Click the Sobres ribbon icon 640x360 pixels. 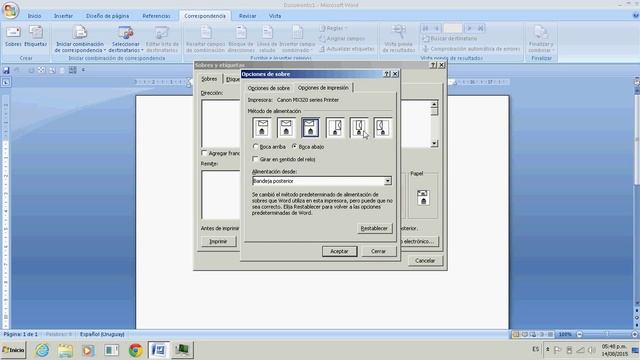13,36
